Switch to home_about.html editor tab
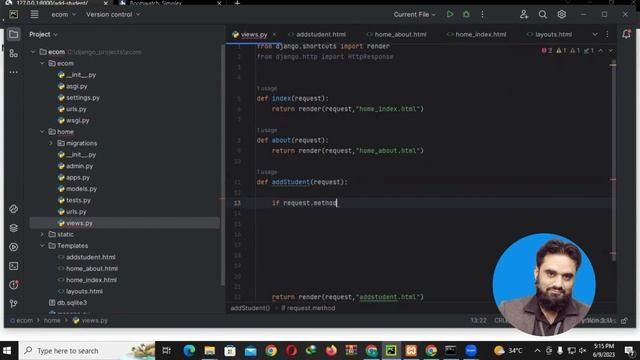This screenshot has width=640, height=360. pos(396,34)
